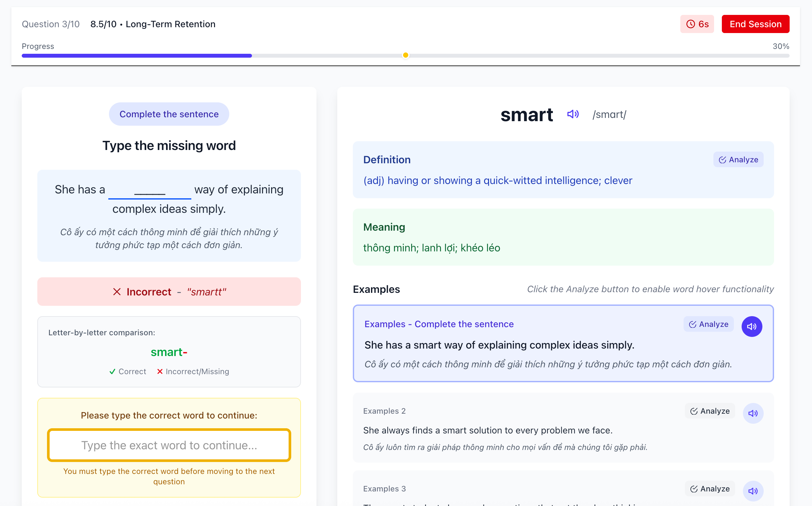This screenshot has height=506, width=812.
Task: Click the blank in the practice sentence
Action: click(x=149, y=190)
